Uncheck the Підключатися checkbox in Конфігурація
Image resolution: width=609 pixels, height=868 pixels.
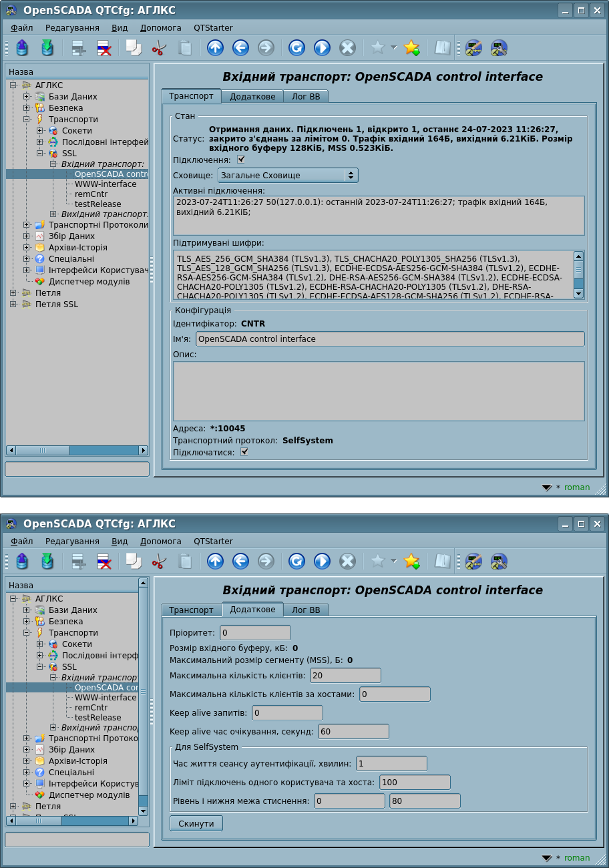click(x=244, y=452)
